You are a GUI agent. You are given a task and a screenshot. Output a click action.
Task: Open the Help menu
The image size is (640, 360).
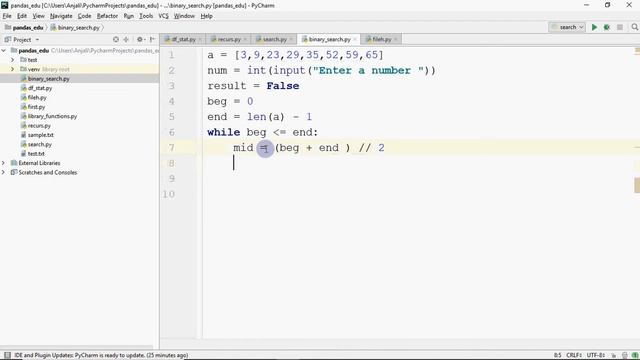pos(207,16)
